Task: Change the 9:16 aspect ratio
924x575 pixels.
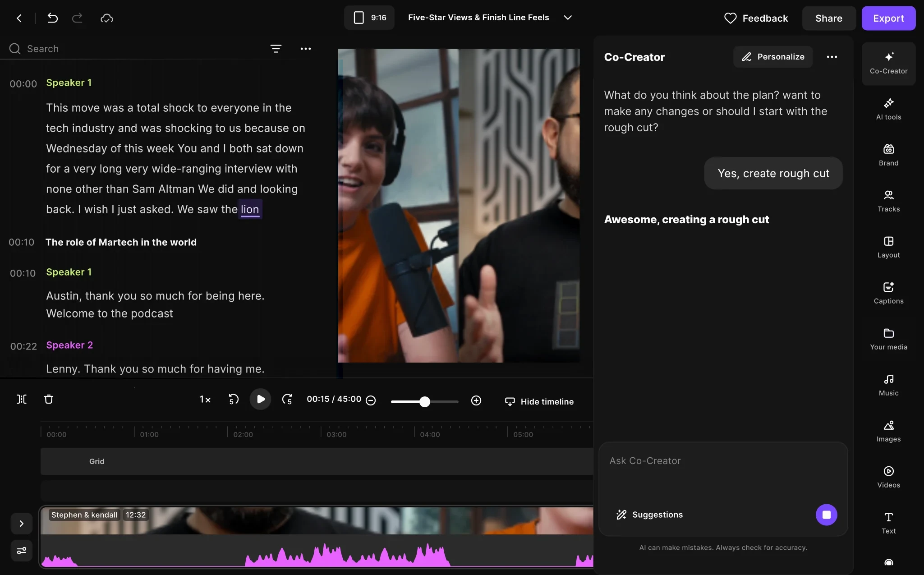Action: (x=369, y=18)
